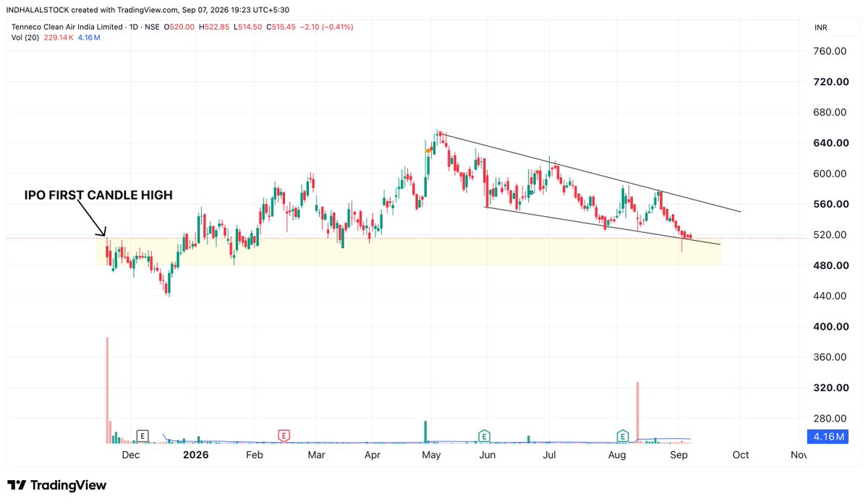
Task: Click the 280.00 price axis label
Action: (x=830, y=419)
